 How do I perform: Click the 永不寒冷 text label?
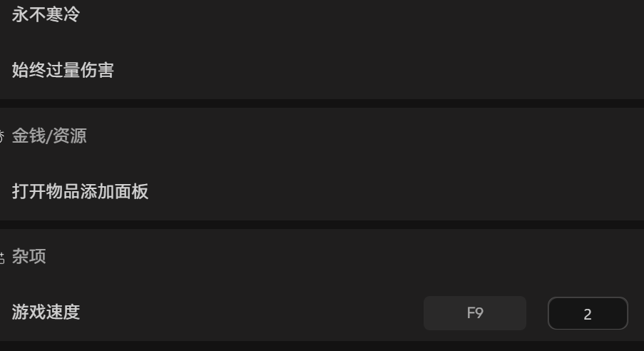click(46, 14)
